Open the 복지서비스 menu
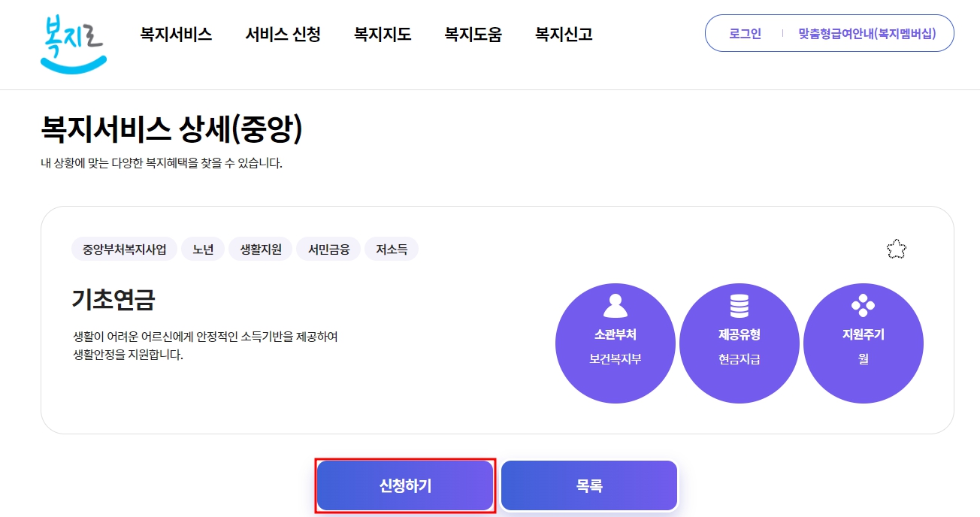The image size is (980, 517). point(175,34)
